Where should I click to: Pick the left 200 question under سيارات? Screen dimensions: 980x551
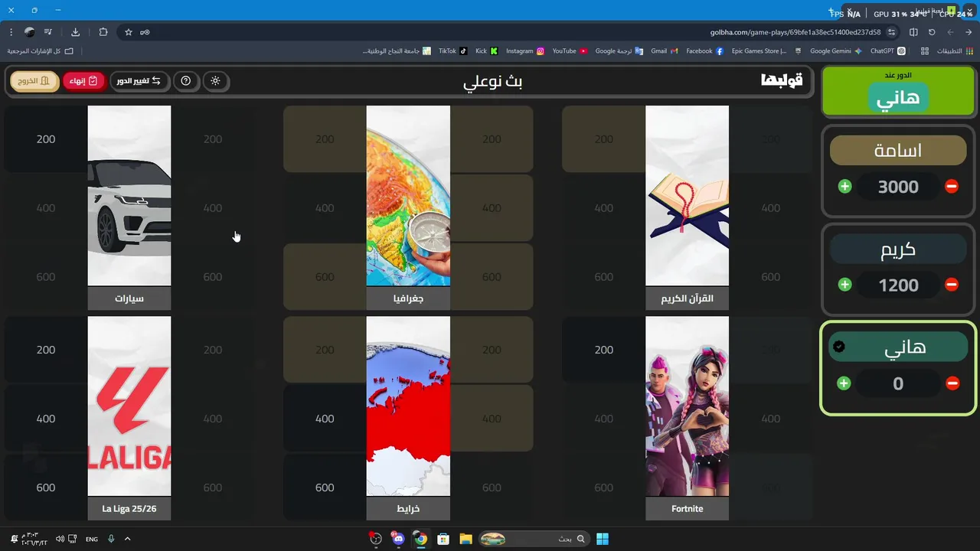[46, 139]
